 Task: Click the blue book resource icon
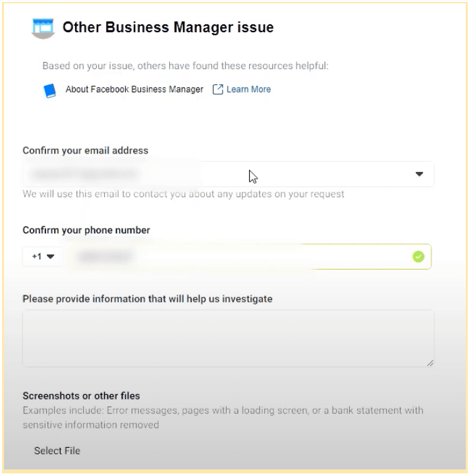click(50, 91)
